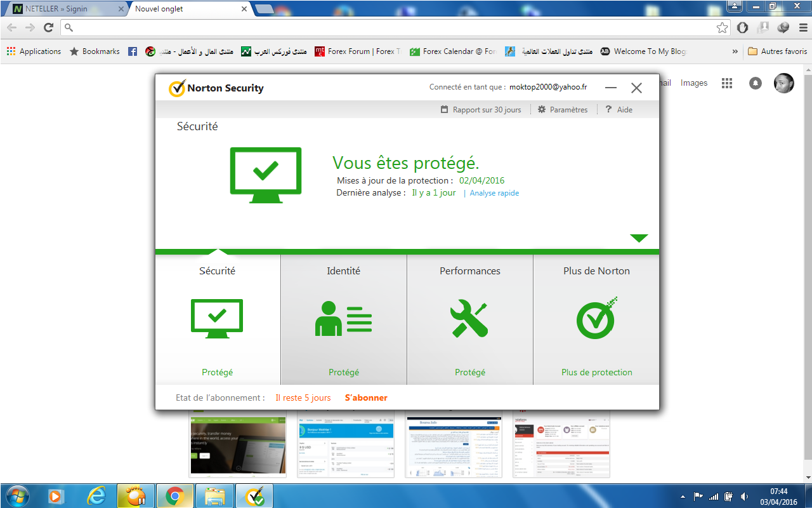Open Windows Explorer folder in taskbar
The image size is (812, 508).
(x=215, y=496)
